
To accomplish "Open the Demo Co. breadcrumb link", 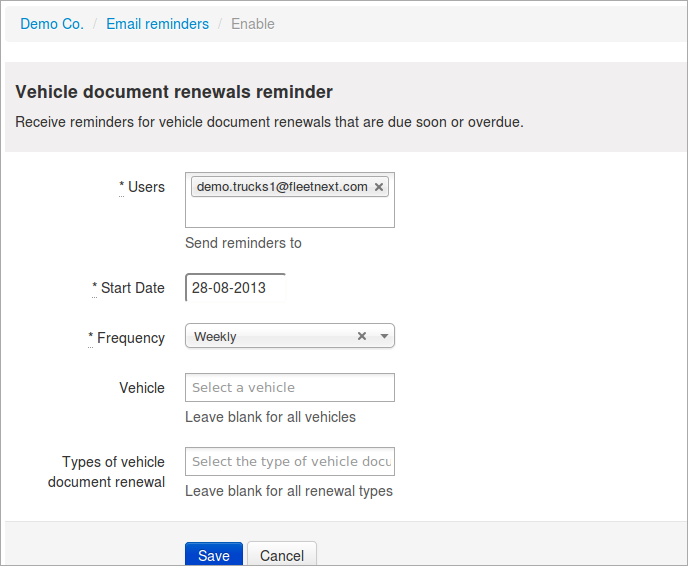I will coord(52,24).
